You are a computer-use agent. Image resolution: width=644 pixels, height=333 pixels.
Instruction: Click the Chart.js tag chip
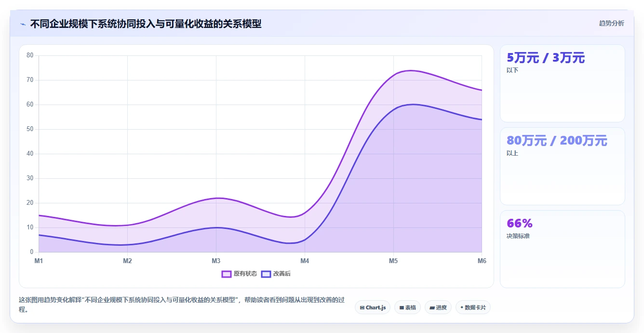click(x=373, y=307)
